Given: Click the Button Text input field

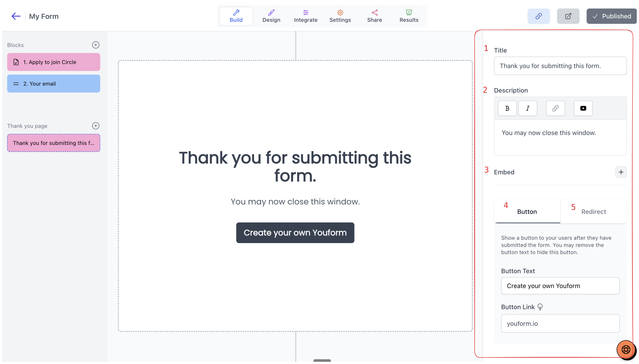Looking at the screenshot, I should pos(560,286).
